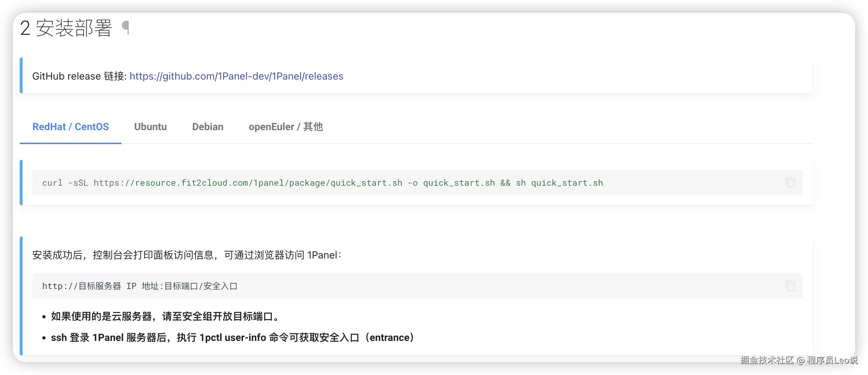
Task: Copy the curl quick_start install command
Action: click(790, 182)
